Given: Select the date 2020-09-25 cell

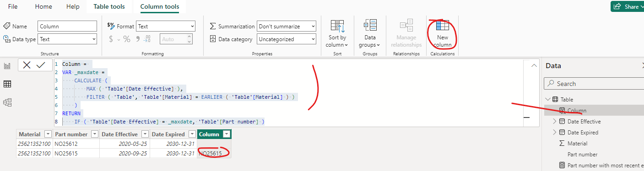Looking at the screenshot, I should 124,153.
